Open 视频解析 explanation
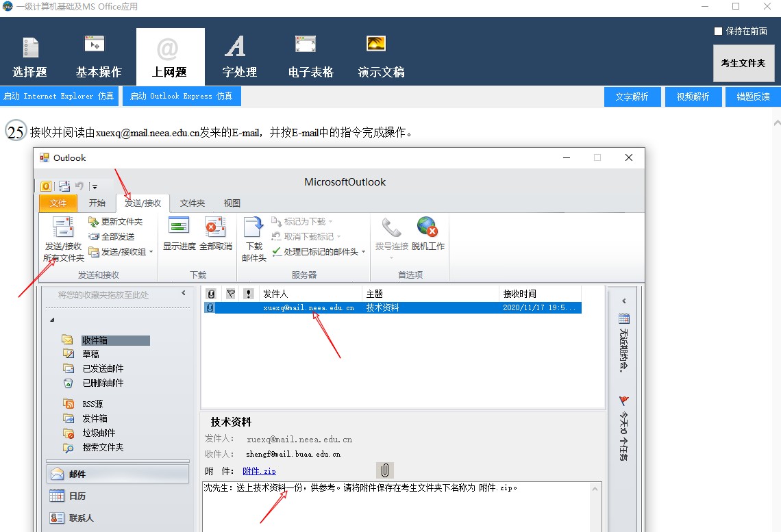The width and height of the screenshot is (781, 532). click(693, 97)
